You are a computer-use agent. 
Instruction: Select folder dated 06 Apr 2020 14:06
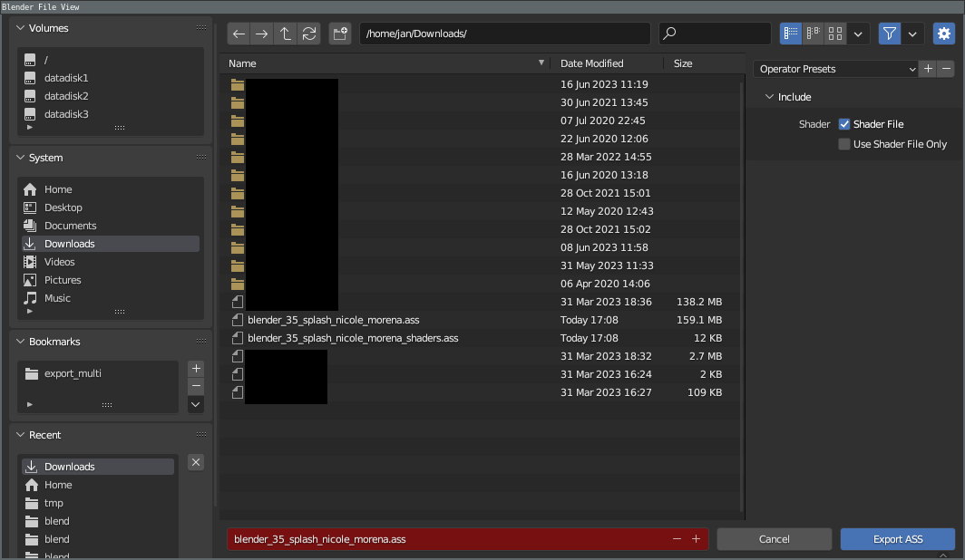point(480,284)
